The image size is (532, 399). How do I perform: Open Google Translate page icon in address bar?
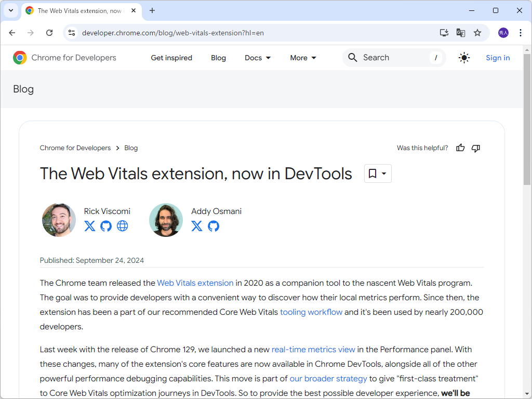(x=460, y=32)
